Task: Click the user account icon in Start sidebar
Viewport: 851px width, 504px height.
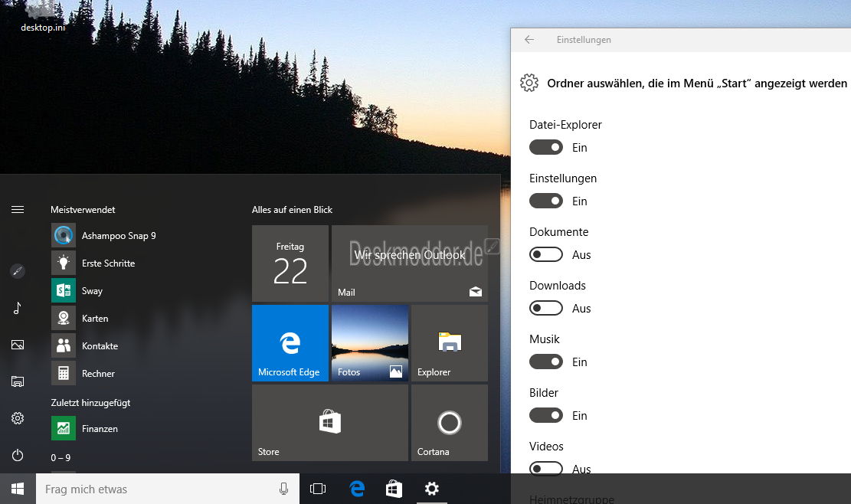Action: 18,270
